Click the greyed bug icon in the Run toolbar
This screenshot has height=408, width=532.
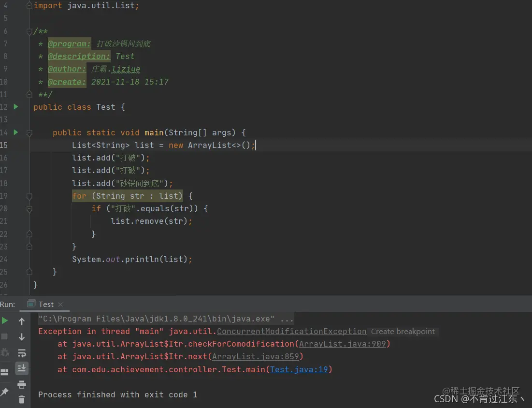coord(5,353)
